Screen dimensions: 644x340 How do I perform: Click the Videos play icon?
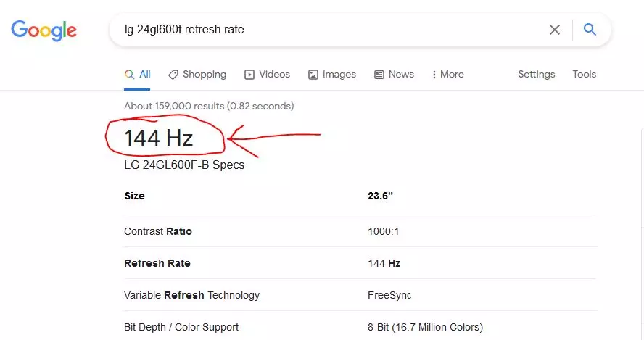pyautogui.click(x=249, y=75)
